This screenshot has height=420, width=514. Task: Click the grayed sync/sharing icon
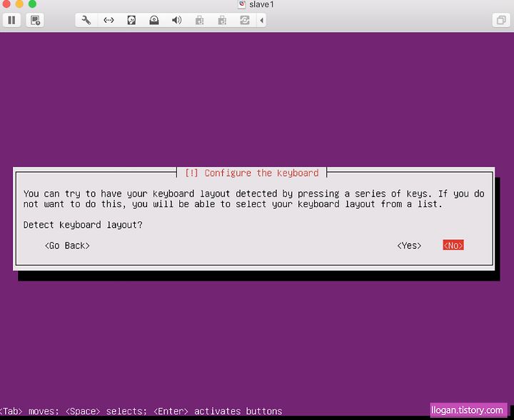[x=245, y=20]
